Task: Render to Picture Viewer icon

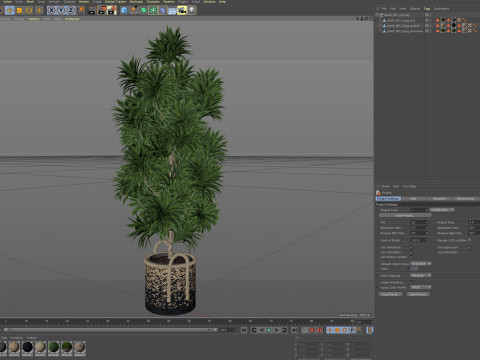Action: point(102,10)
